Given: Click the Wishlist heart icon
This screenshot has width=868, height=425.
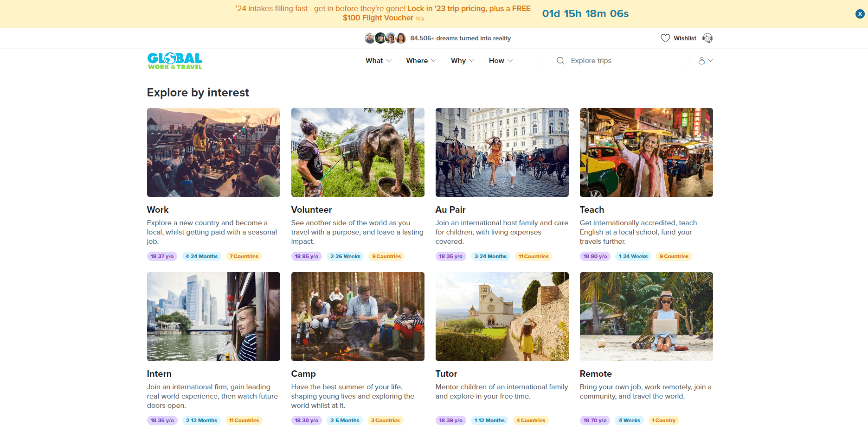Looking at the screenshot, I should (665, 38).
